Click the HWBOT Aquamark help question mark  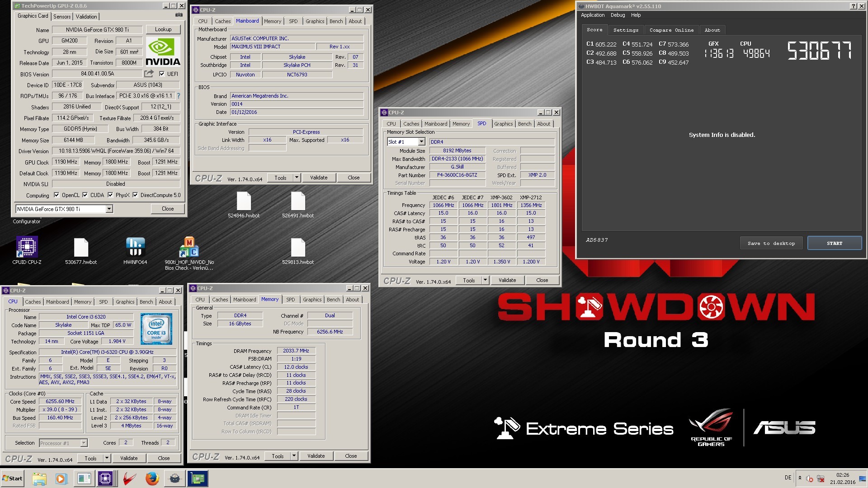[x=853, y=6]
